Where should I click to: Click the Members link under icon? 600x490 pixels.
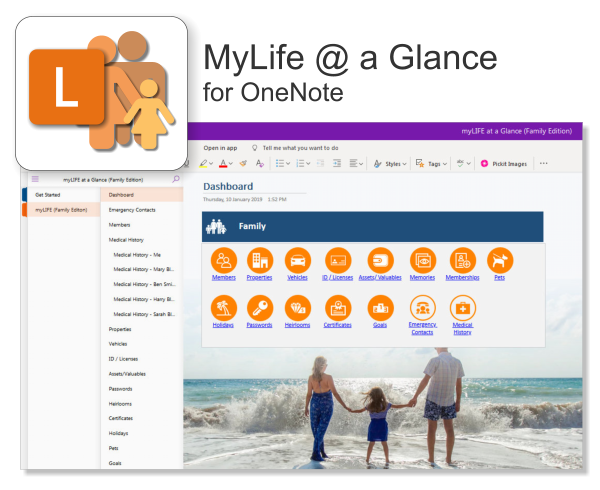pos(224,278)
